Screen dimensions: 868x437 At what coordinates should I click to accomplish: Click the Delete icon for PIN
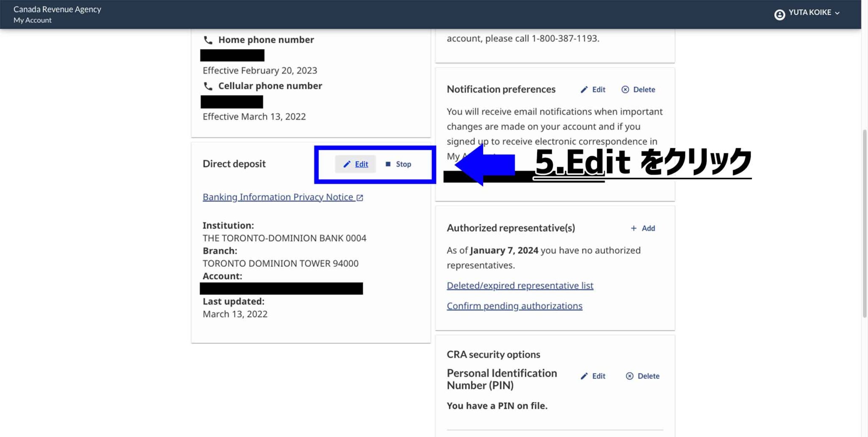630,376
